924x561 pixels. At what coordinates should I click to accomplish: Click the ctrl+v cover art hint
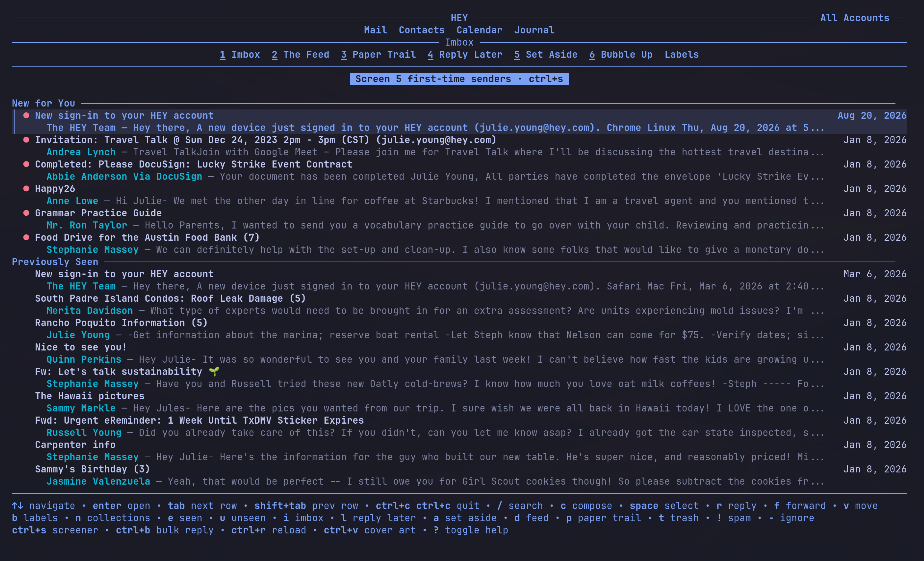[x=370, y=530]
